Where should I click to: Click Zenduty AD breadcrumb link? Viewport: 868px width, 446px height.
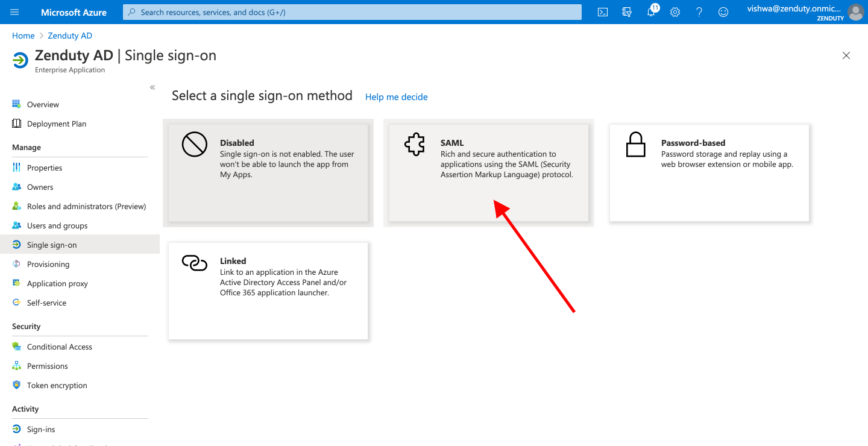pos(70,36)
